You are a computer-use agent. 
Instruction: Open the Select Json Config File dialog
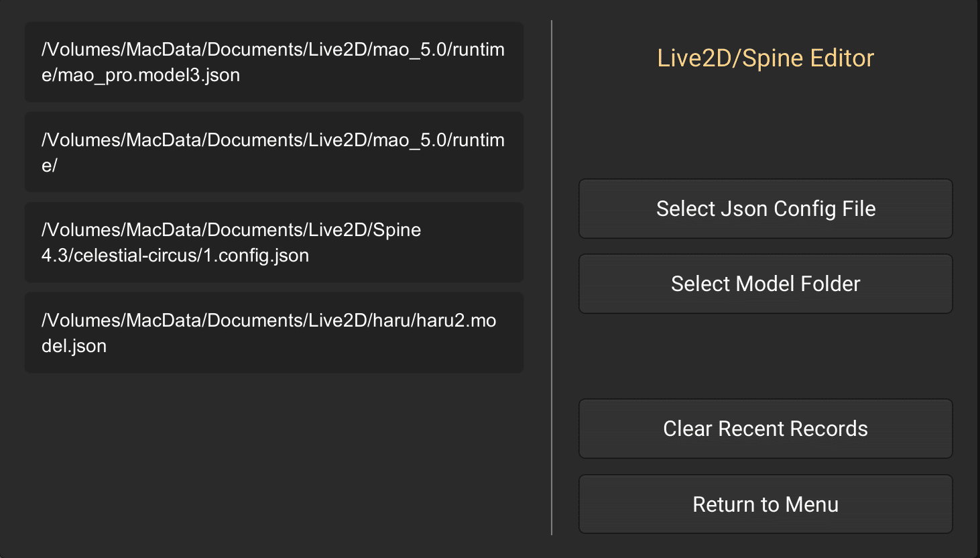coord(765,209)
